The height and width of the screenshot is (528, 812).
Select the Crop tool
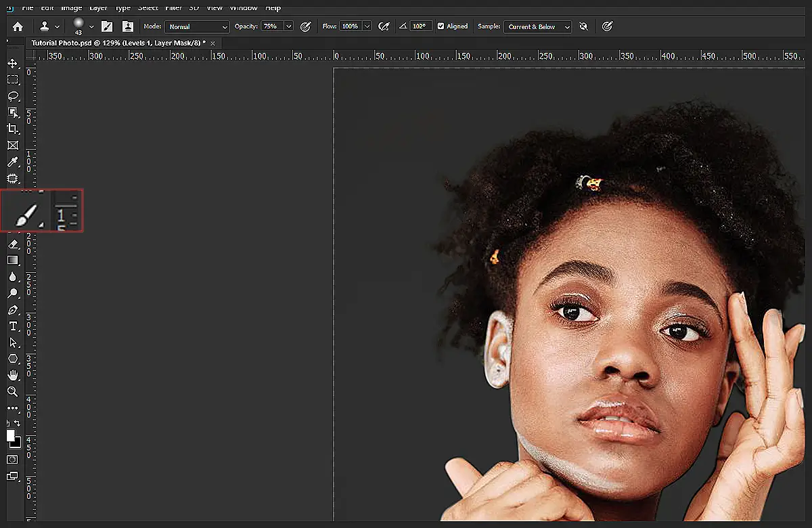click(x=12, y=129)
